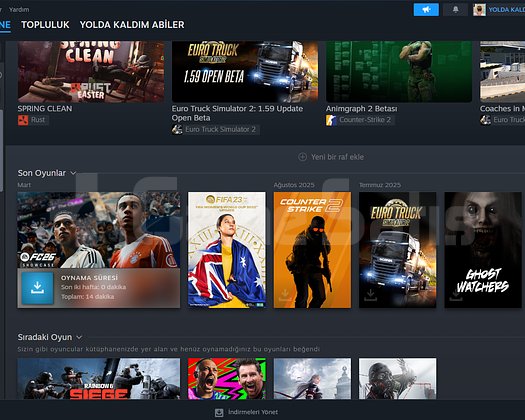Click Euro Truck Simulator 2 icon under Open Beta
This screenshot has height=420, width=525.
tap(177, 129)
